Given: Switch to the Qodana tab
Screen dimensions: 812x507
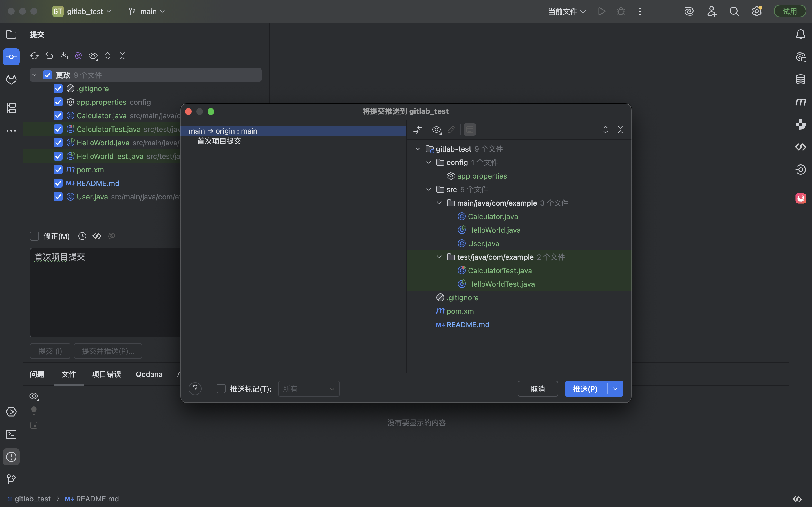Looking at the screenshot, I should coord(149,374).
